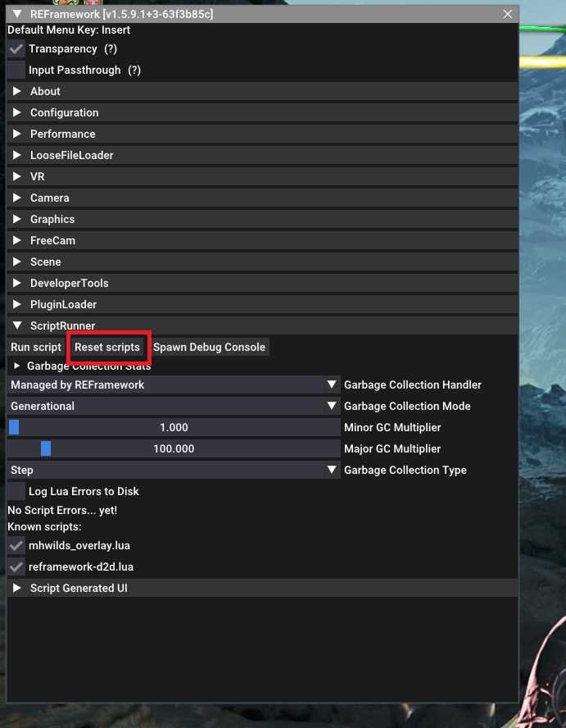Open the Garbage Collection Mode dropdown
This screenshot has width=566, height=728.
(x=174, y=407)
